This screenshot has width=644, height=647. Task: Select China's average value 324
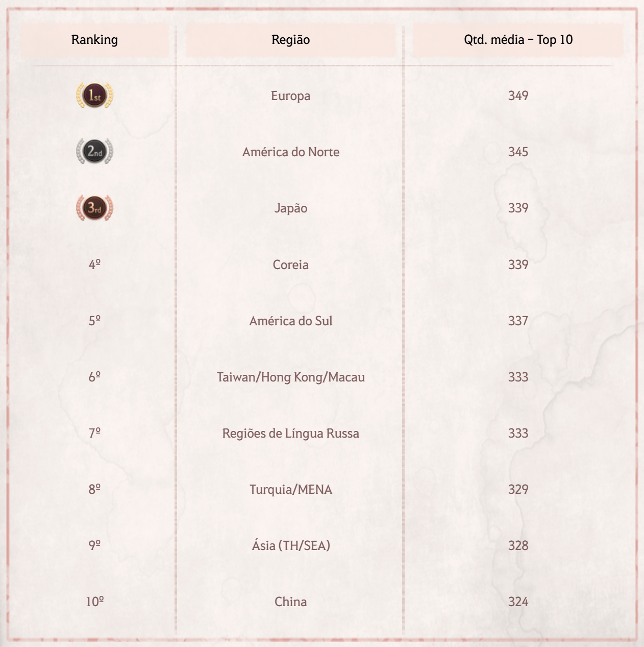[518, 602]
